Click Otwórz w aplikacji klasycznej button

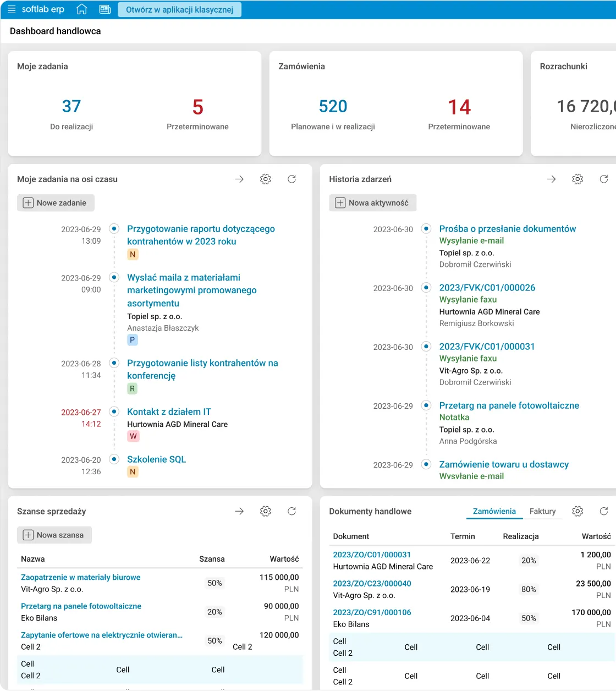coord(179,10)
